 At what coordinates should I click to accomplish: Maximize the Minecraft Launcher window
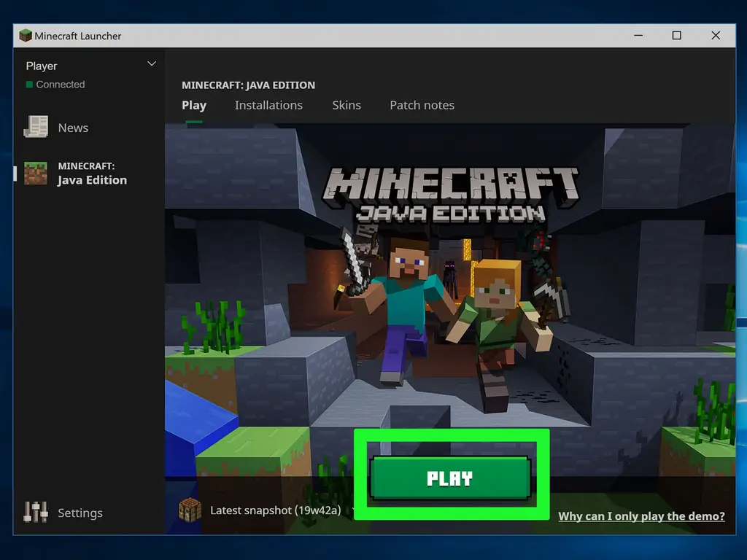(x=676, y=35)
